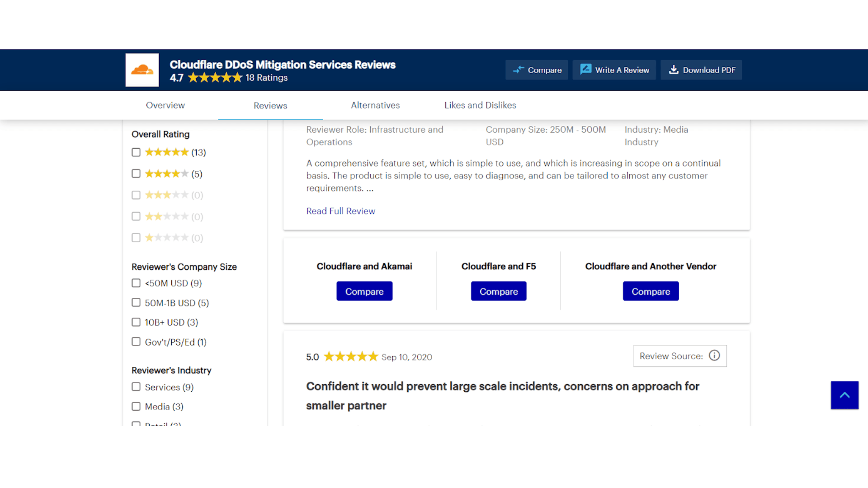Click the Compare arrows icon in header

[x=518, y=70]
